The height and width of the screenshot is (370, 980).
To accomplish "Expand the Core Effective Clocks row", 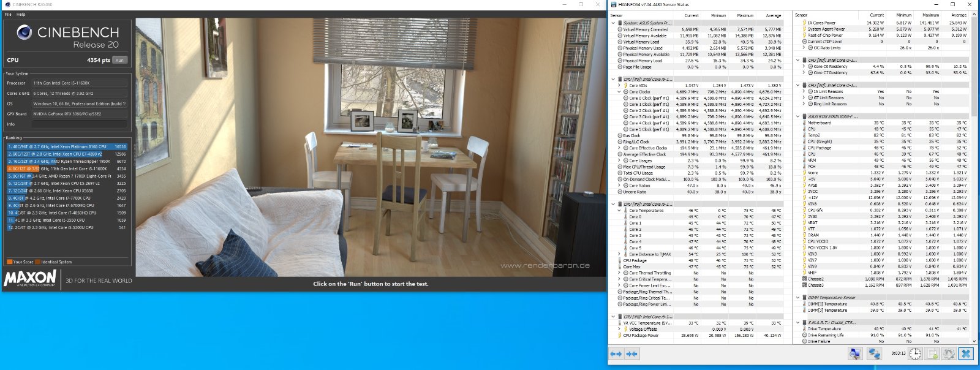I will pos(619,148).
